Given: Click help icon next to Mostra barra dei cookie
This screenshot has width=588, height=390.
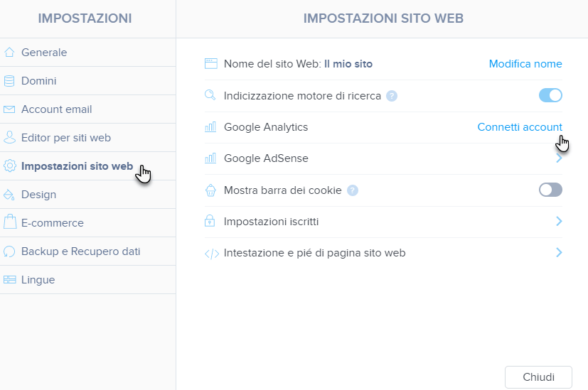Looking at the screenshot, I should [x=353, y=190].
